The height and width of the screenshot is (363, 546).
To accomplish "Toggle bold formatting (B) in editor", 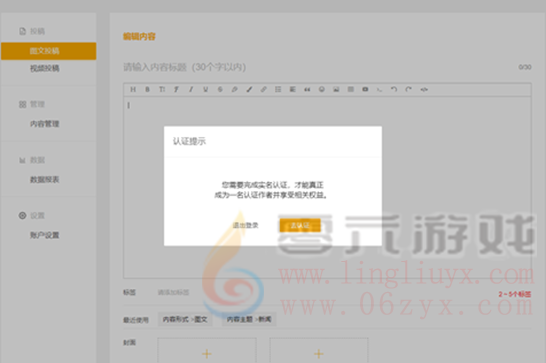I will [x=148, y=90].
